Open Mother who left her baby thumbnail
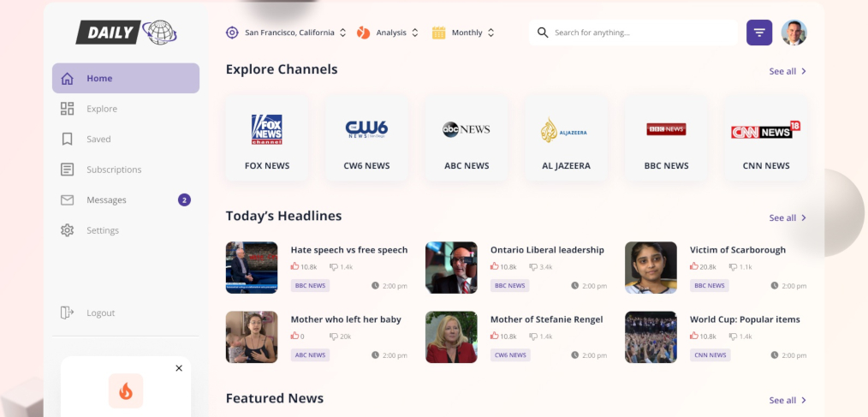The height and width of the screenshot is (417, 868). (x=252, y=337)
